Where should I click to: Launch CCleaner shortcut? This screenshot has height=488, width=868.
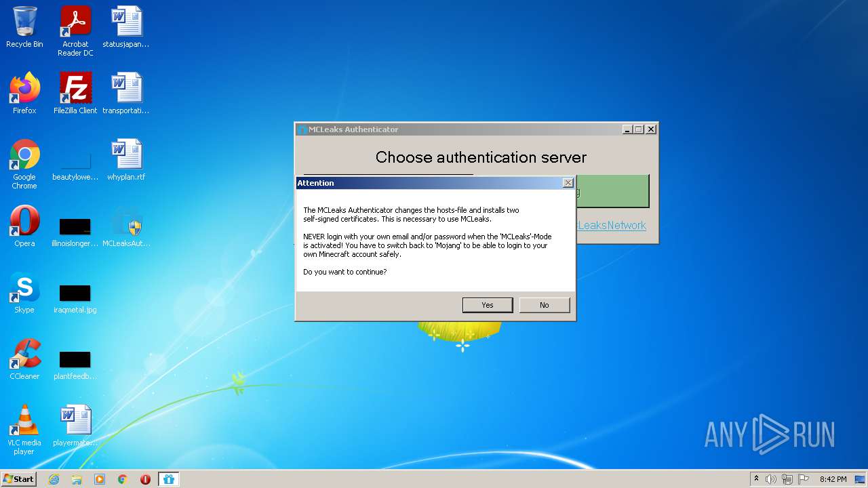[x=24, y=359]
